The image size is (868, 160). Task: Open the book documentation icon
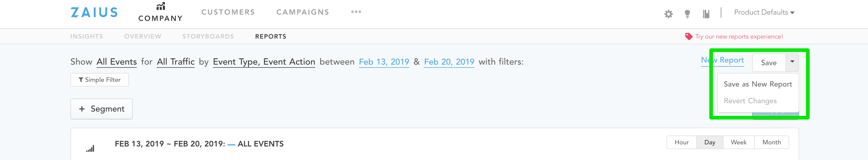click(706, 14)
